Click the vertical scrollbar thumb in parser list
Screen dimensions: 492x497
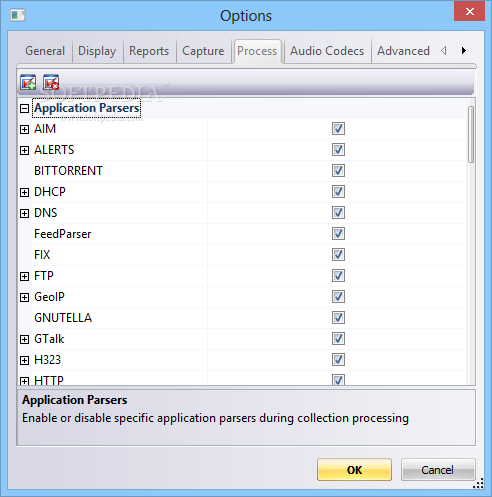471,135
